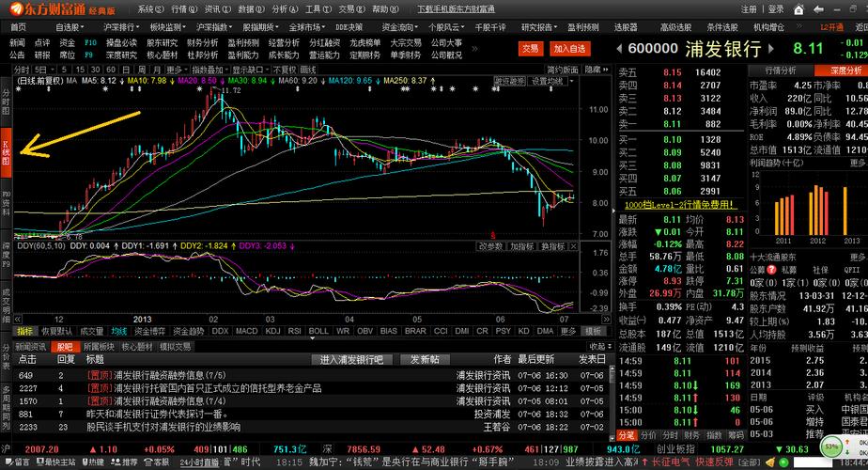Switch to 新闻资讯 tab
Viewport: 868px width, 470px height.
pos(30,347)
